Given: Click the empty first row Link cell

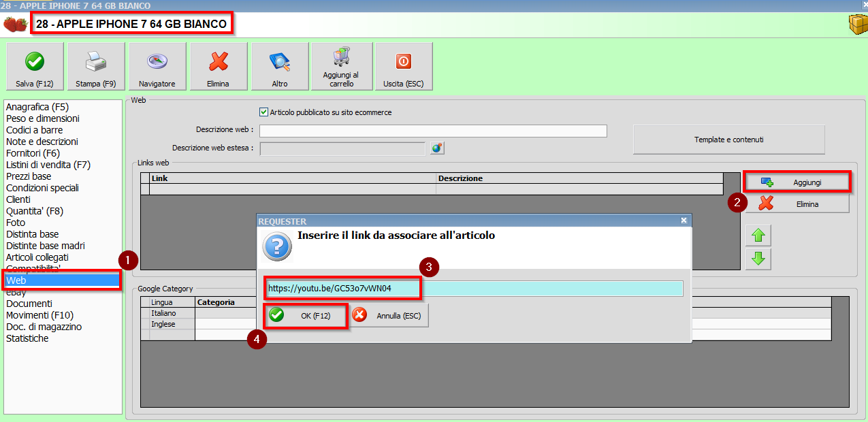Looking at the screenshot, I should pos(293,189).
